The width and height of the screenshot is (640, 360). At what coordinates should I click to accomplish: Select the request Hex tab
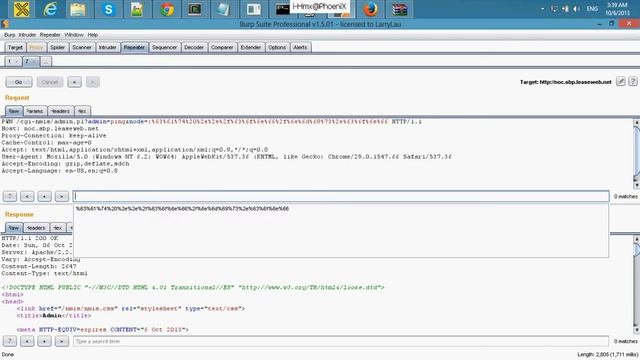click(x=82, y=111)
